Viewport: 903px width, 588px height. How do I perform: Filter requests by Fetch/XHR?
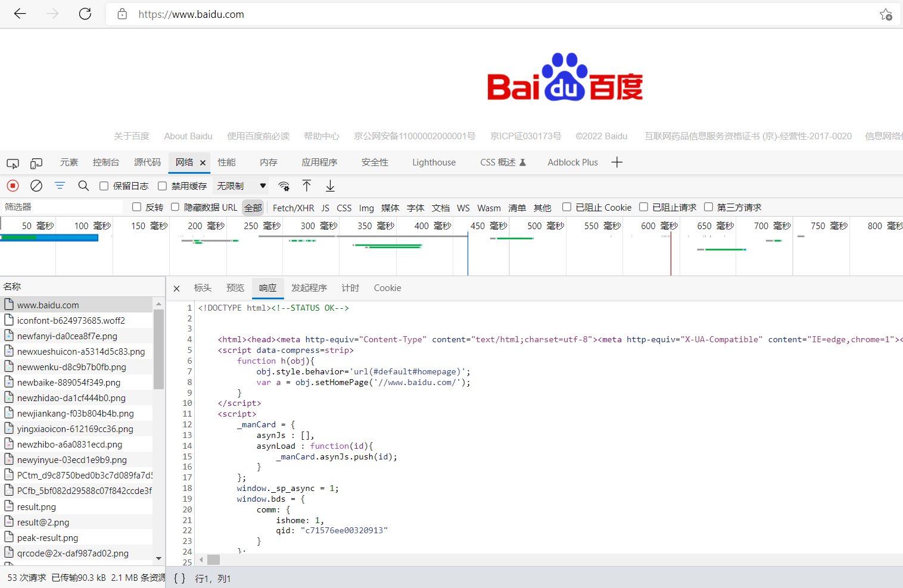pyautogui.click(x=293, y=208)
